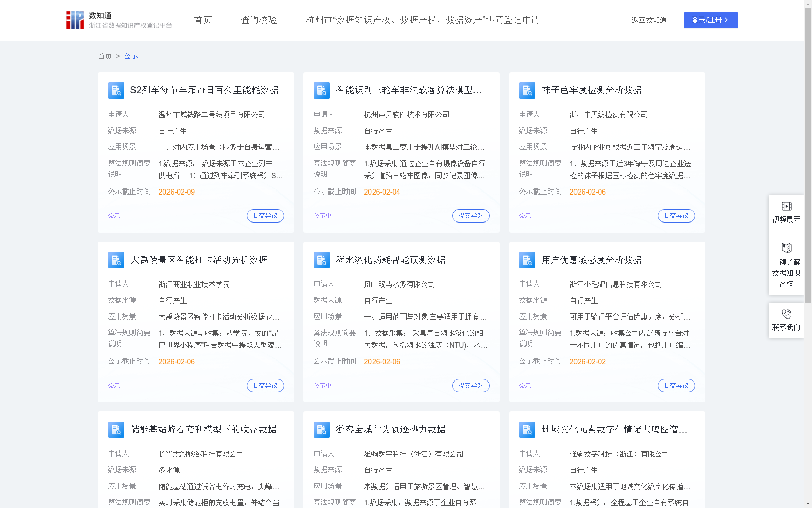Open the 查询校验 navigation item
Screen dimensions: 812x508
(259, 20)
